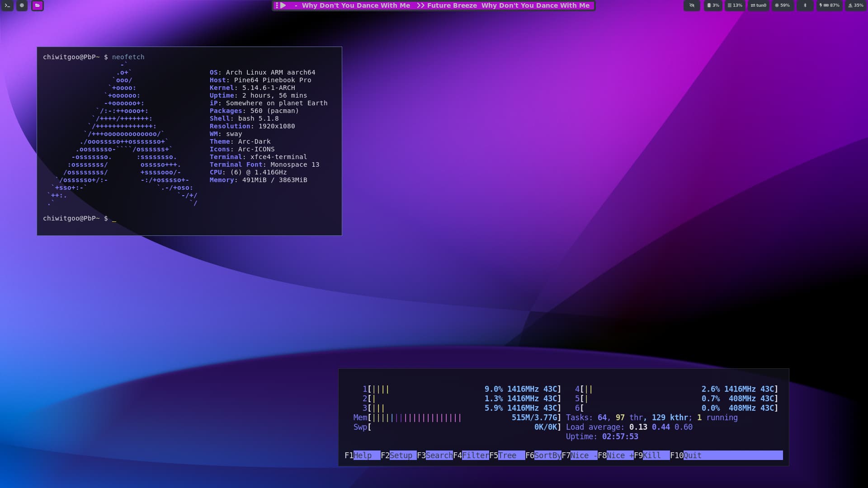Click "Terminal: xfce4-terminal" text
This screenshot has height=488, width=868.
(259, 157)
